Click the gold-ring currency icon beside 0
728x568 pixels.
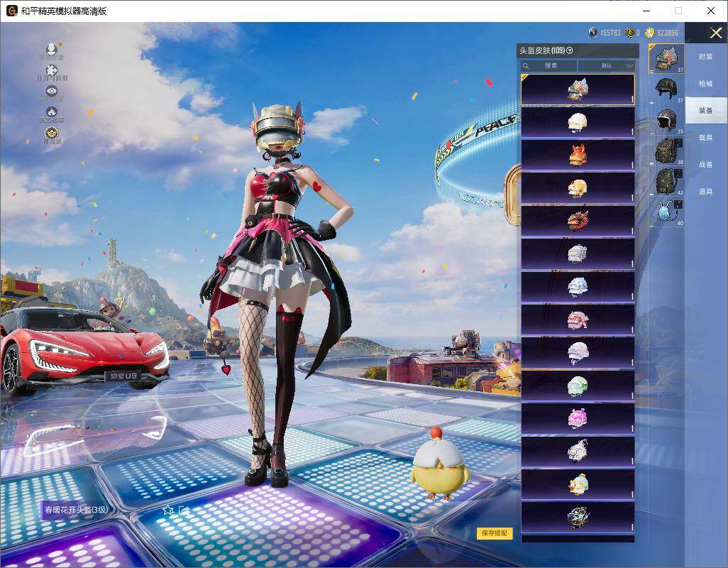(x=629, y=33)
